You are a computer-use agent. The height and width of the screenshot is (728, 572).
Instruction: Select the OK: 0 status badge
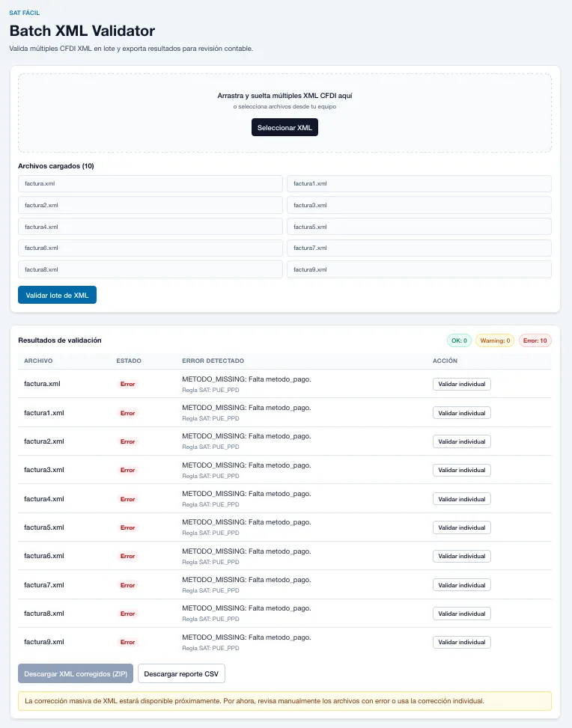[458, 340]
